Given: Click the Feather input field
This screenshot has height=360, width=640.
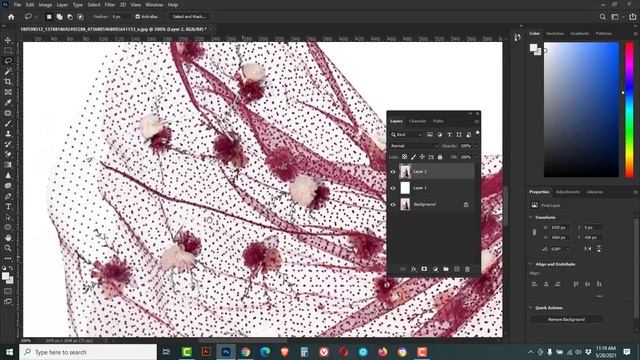Looking at the screenshot, I should pos(120,17).
